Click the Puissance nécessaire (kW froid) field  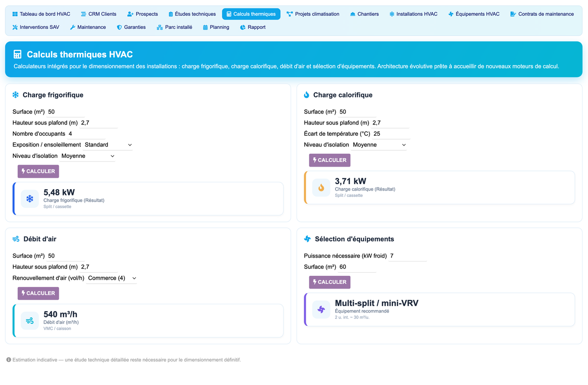(408, 256)
